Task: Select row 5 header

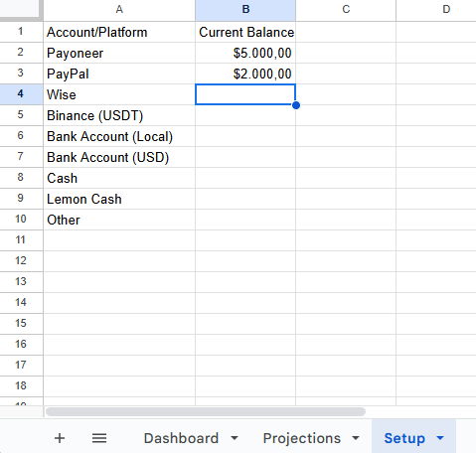Action: tap(21, 115)
